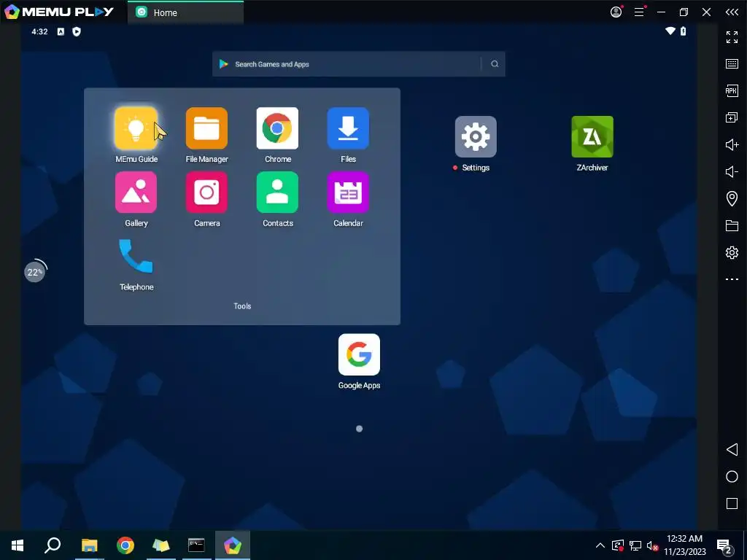The image size is (747, 560).
Task: Click the muted speaker tray icon
Action: click(x=652, y=545)
